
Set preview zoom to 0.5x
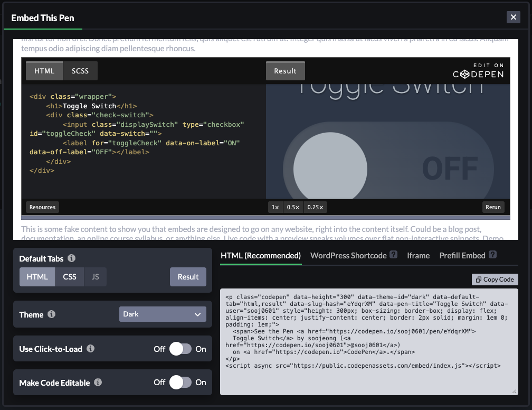[293, 207]
